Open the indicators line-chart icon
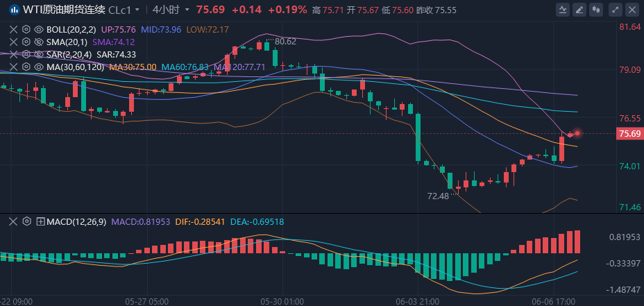Screen dimensions: 644x306 pyautogui.click(x=562, y=10)
